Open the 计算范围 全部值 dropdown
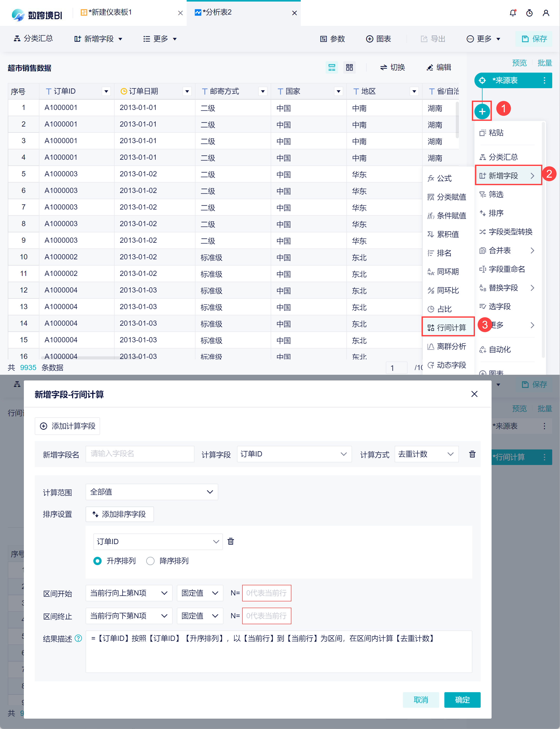Screen dimensions: 560x729 pyautogui.click(x=152, y=492)
